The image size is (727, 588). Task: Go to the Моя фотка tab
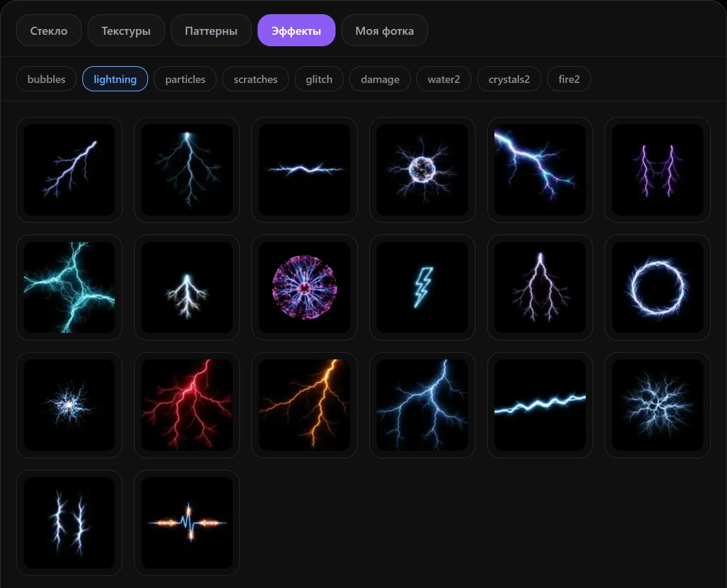[385, 31]
